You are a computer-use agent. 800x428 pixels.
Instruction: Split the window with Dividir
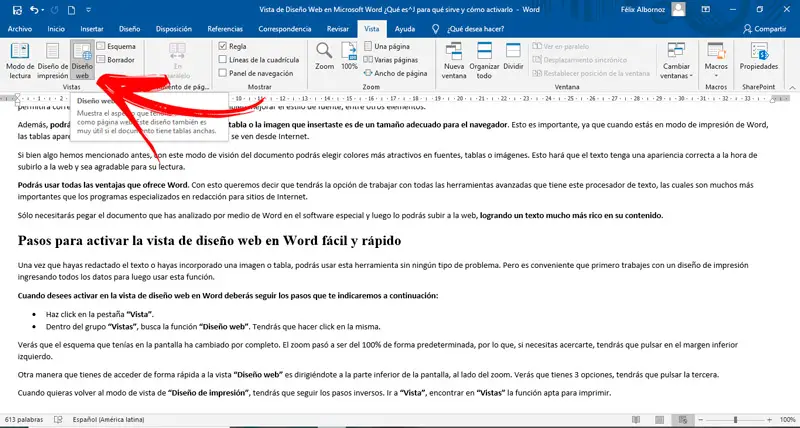tap(513, 56)
